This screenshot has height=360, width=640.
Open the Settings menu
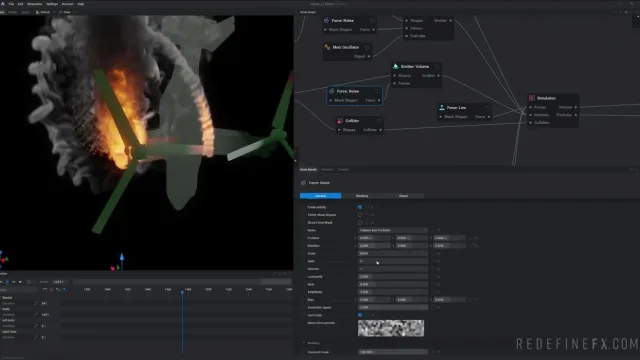(x=52, y=4)
